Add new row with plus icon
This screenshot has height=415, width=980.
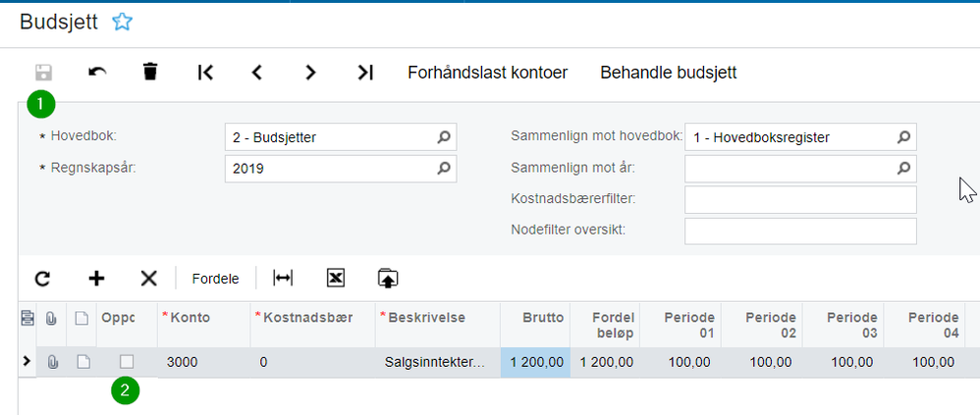click(96, 279)
